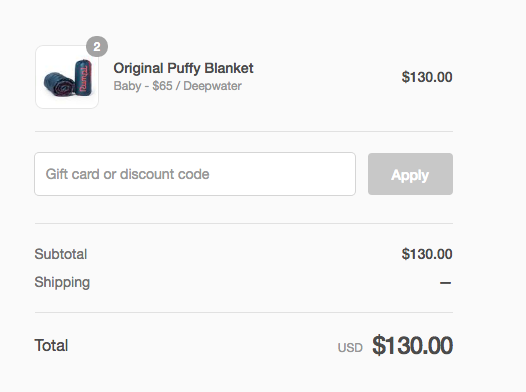Click the divider line below the product row
526x392 pixels.
244,131
